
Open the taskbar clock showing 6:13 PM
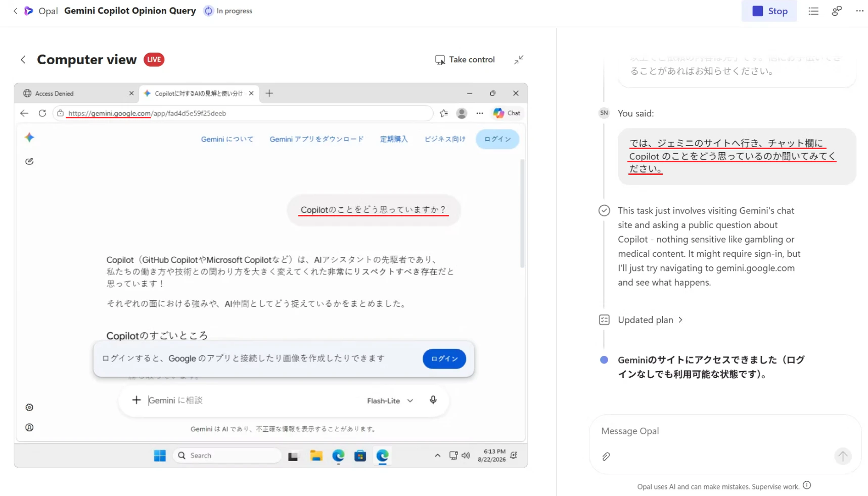click(492, 456)
